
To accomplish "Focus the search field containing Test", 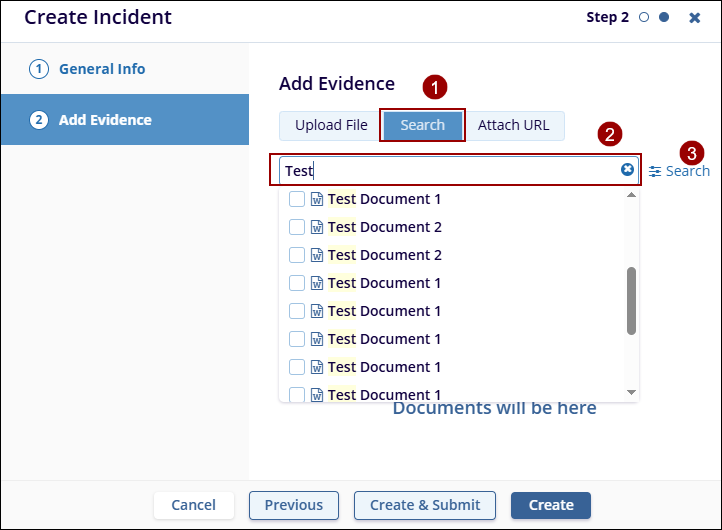I will pyautogui.click(x=450, y=171).
